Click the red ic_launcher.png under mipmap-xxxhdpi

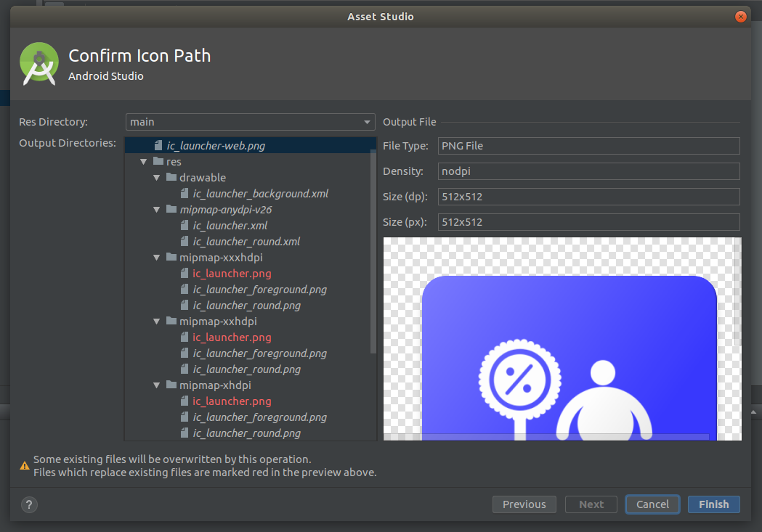pyautogui.click(x=232, y=273)
